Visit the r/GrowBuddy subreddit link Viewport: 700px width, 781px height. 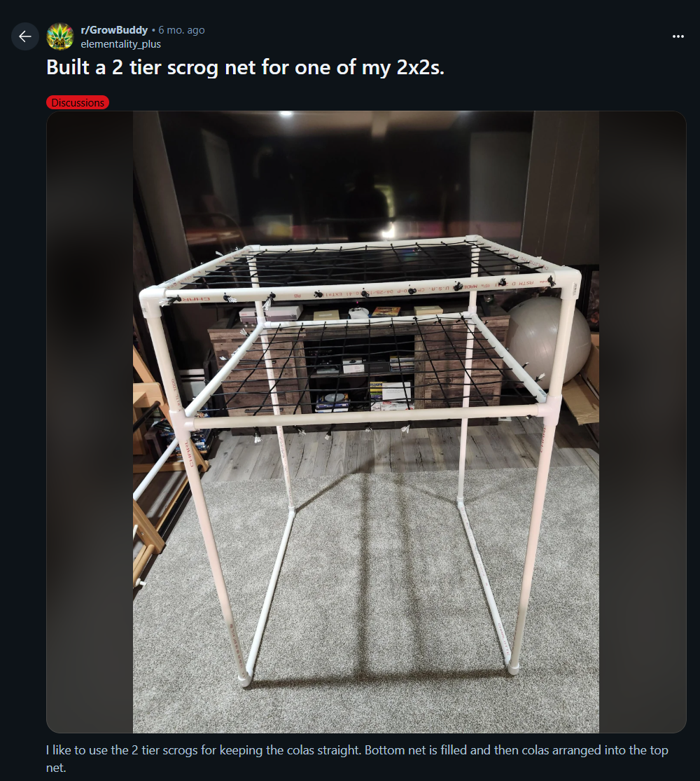pos(114,30)
